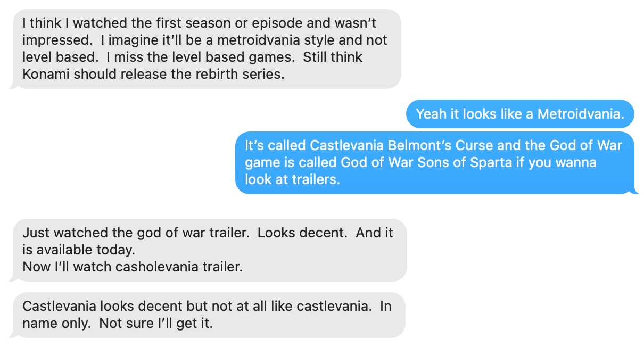
Task: Click the blue message naming Castlevania Belmont's Curse
Action: [x=435, y=162]
